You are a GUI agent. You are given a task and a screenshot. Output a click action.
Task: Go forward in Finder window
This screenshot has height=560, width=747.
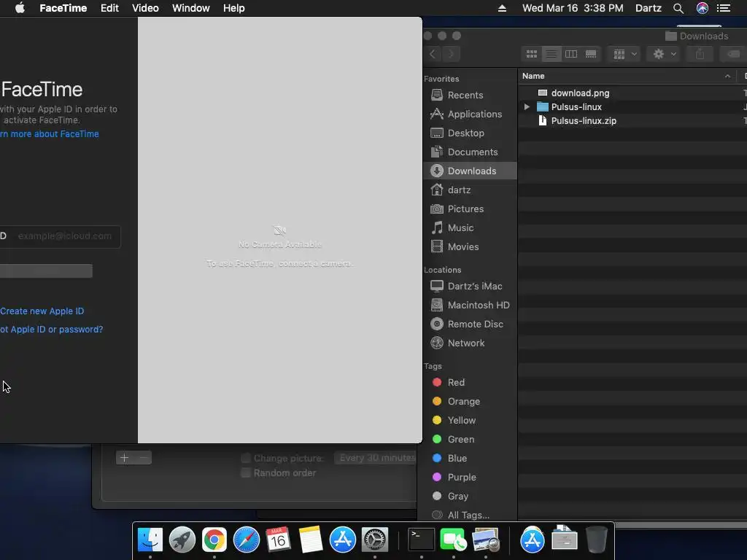pyautogui.click(x=451, y=54)
